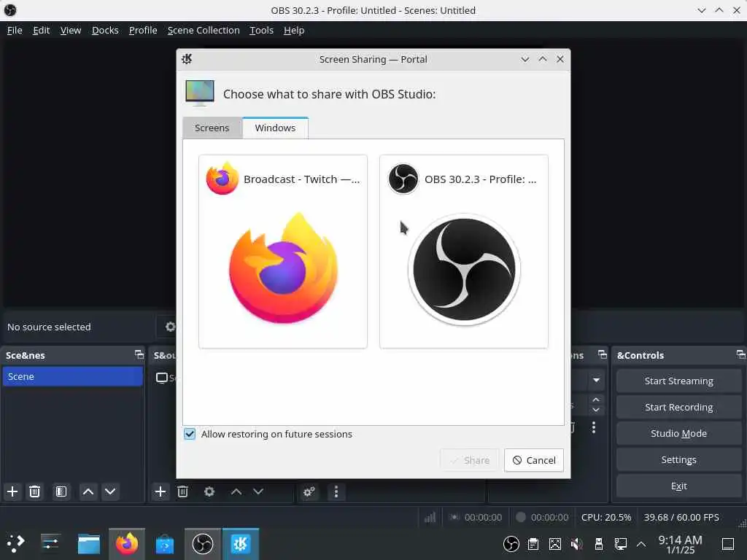Open the View menu
The width and height of the screenshot is (747, 560).
[71, 30]
